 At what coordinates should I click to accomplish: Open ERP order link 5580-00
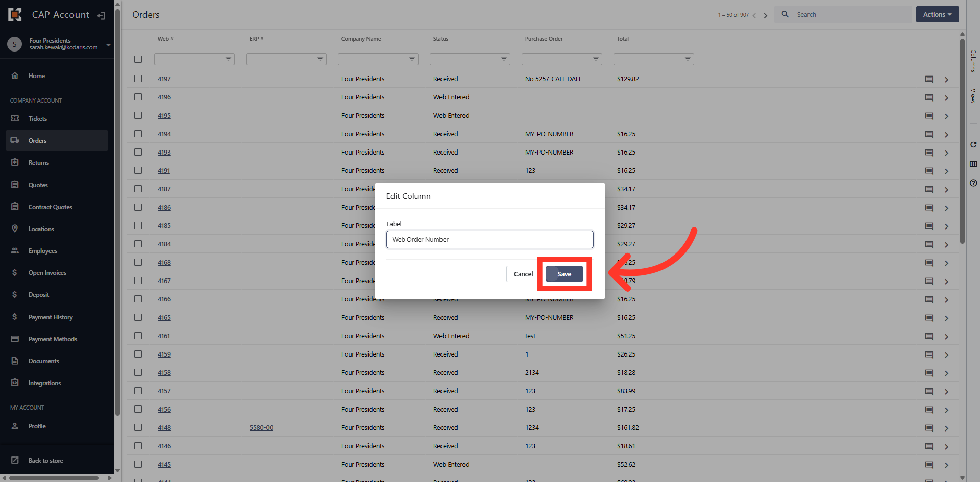(261, 428)
